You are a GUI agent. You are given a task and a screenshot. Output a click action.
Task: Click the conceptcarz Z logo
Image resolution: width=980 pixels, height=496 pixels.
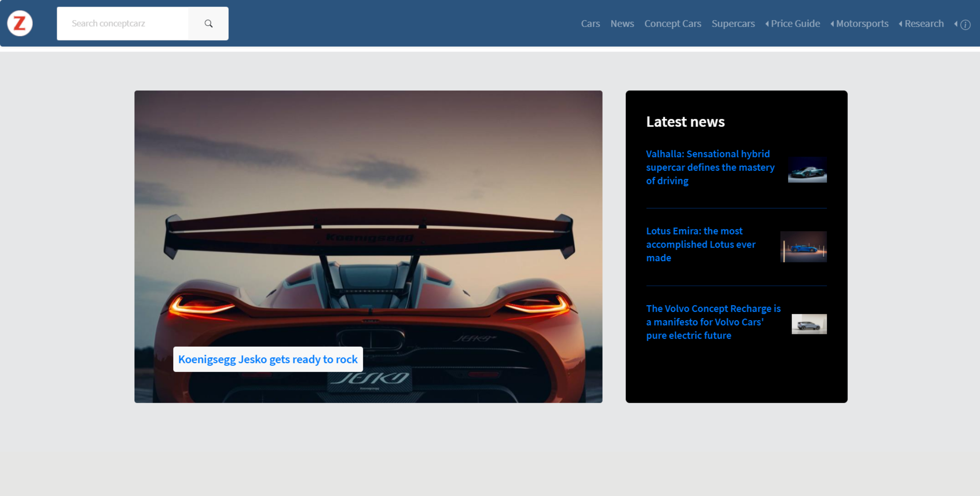[x=20, y=24]
